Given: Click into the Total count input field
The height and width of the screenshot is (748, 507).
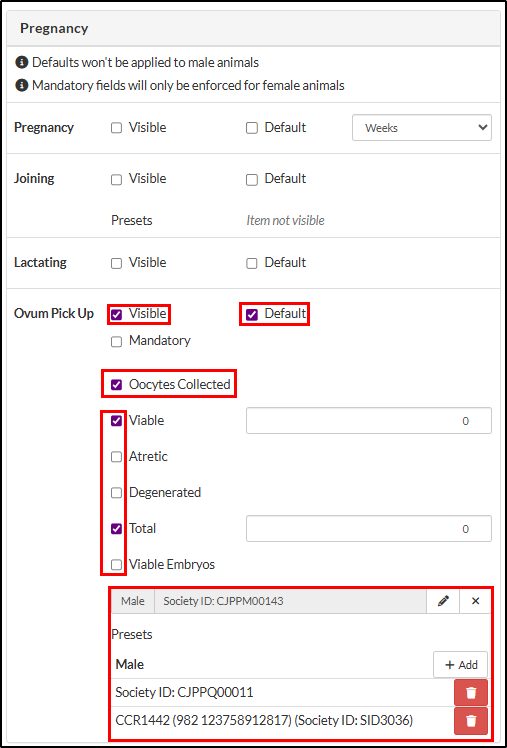Looking at the screenshot, I should point(369,529).
